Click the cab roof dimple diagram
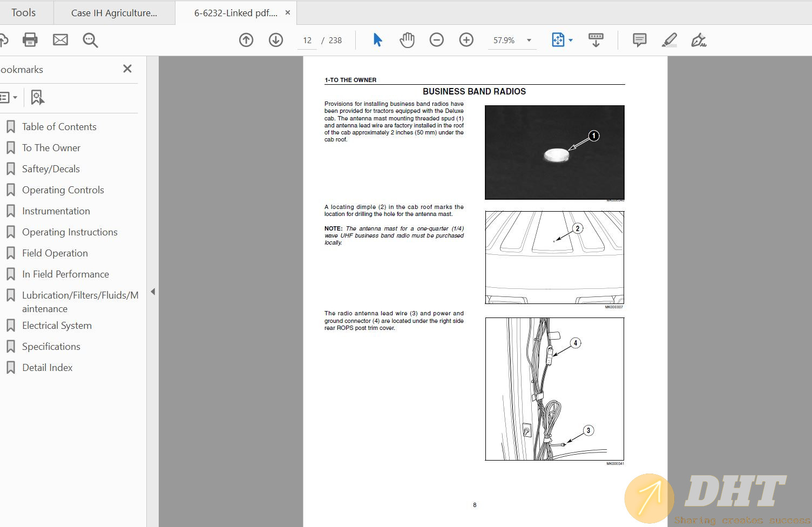The height and width of the screenshot is (527, 812). [554, 258]
